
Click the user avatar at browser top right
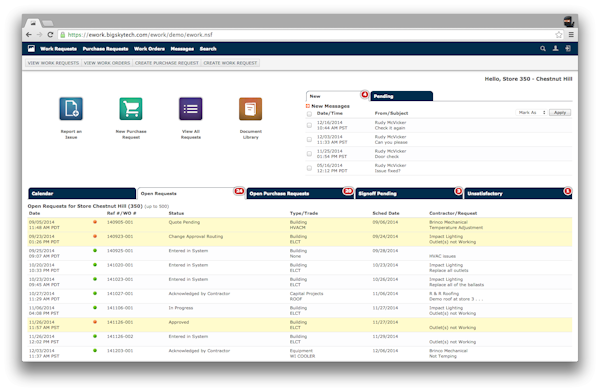tap(569, 21)
